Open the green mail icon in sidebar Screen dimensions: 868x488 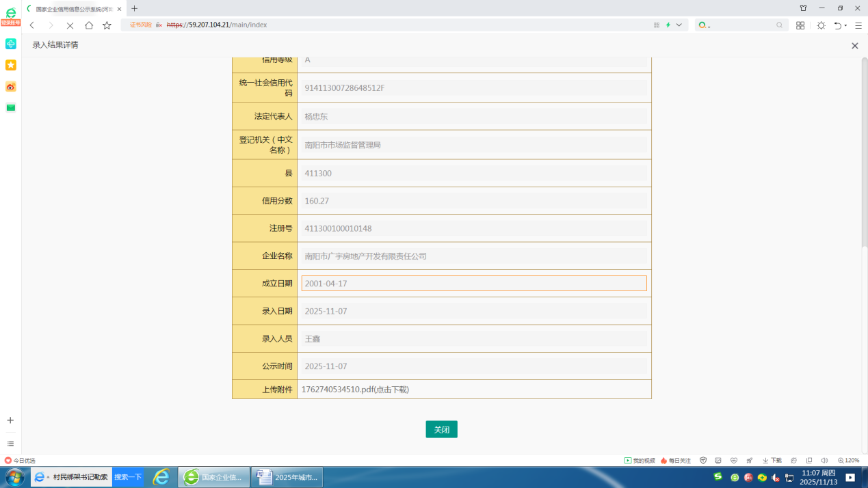tap(10, 107)
